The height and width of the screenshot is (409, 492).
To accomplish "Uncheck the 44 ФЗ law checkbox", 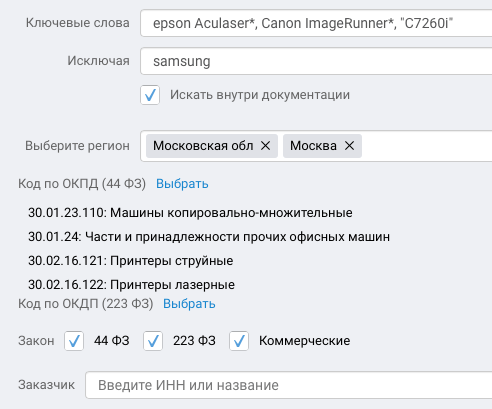I will click(74, 341).
